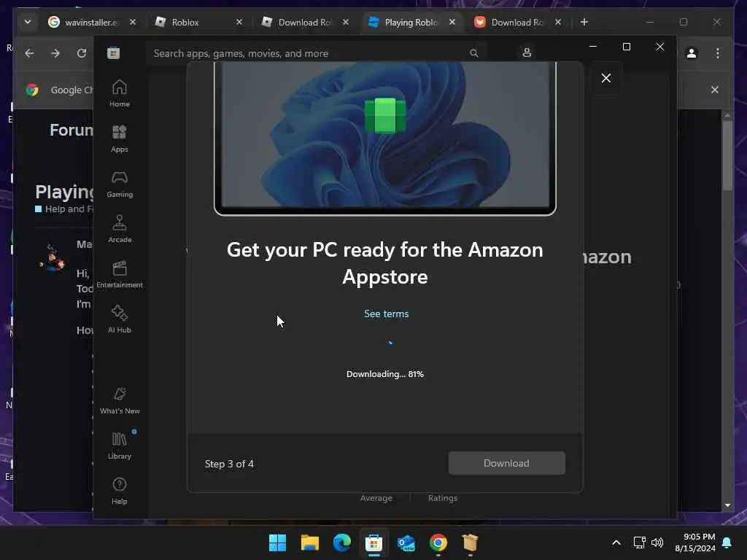The height and width of the screenshot is (560, 747).
Task: Switch to Playing Roblox Chrome tab
Action: point(411,23)
